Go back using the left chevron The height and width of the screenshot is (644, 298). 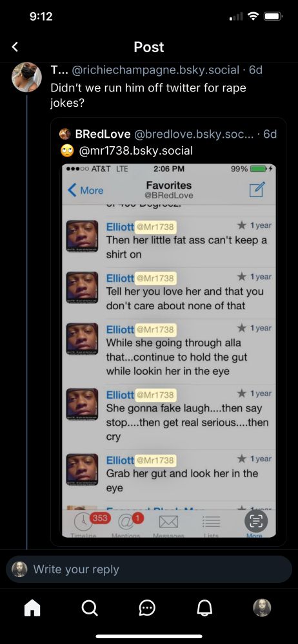15,47
